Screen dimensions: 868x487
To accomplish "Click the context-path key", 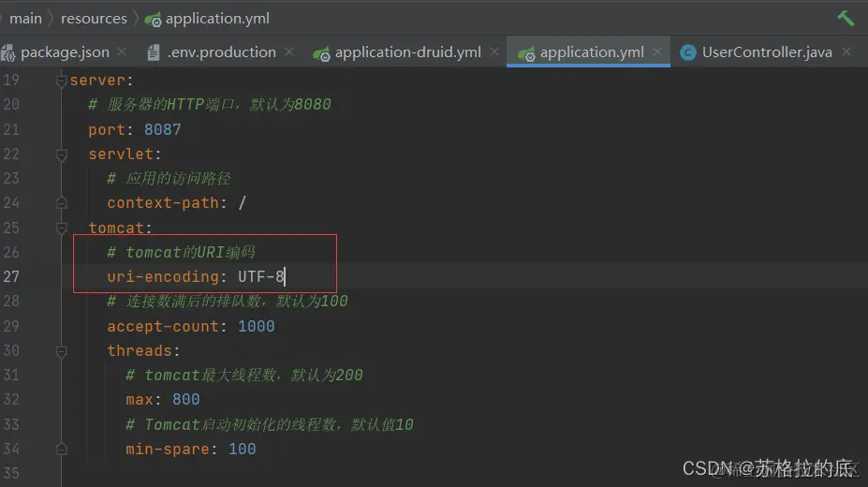I will [163, 203].
